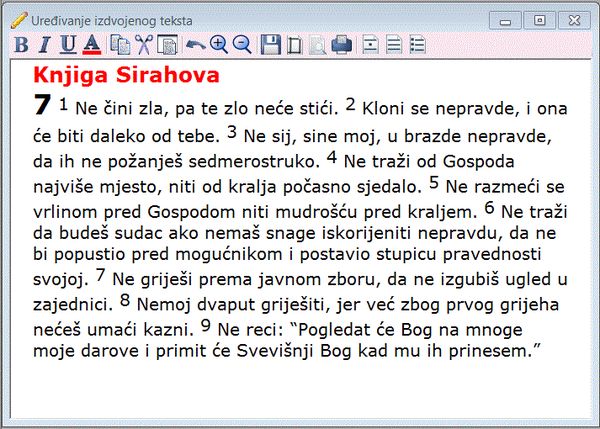The height and width of the screenshot is (429, 600).
Task: Click the large chapter number 7
Action: coord(42,104)
